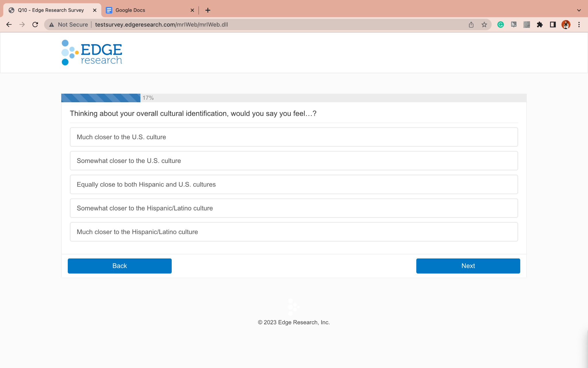588x368 pixels.
Task: Open Chrome three-dot menu
Action: (x=579, y=25)
